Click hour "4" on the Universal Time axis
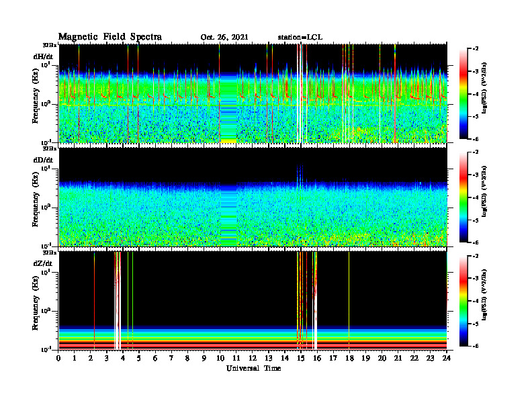Viewport: 532px width, 411px height. click(123, 359)
